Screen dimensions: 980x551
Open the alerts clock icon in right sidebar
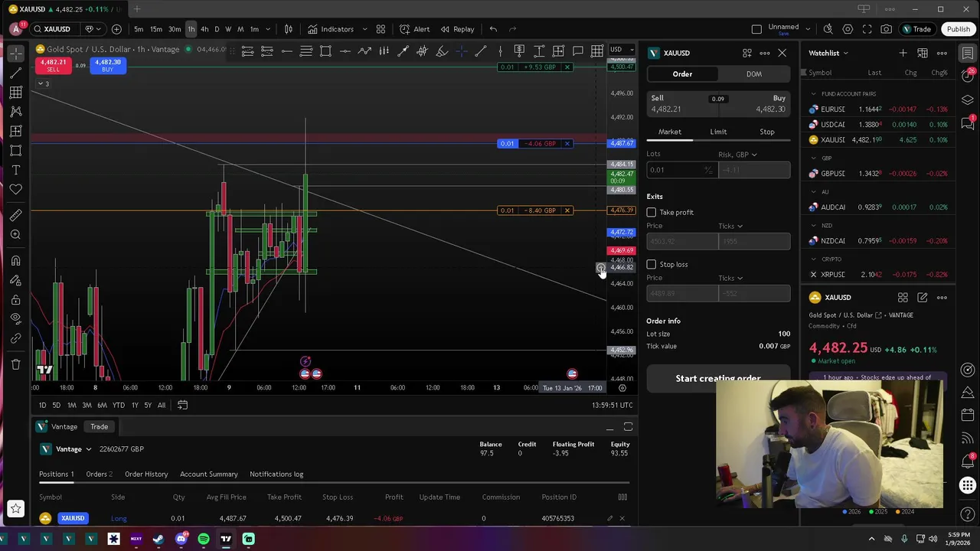(x=968, y=75)
